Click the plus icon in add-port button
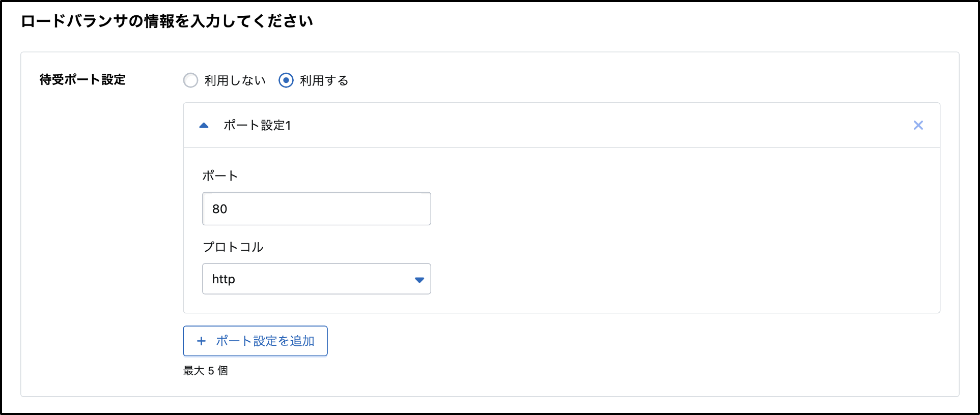Image resolution: width=980 pixels, height=415 pixels. tap(202, 341)
